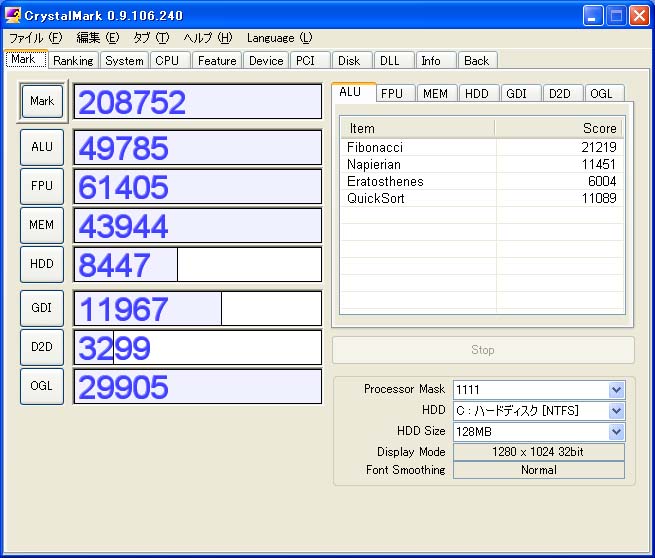655x558 pixels.
Task: Show D2D details tab in results panel
Action: pos(563,93)
